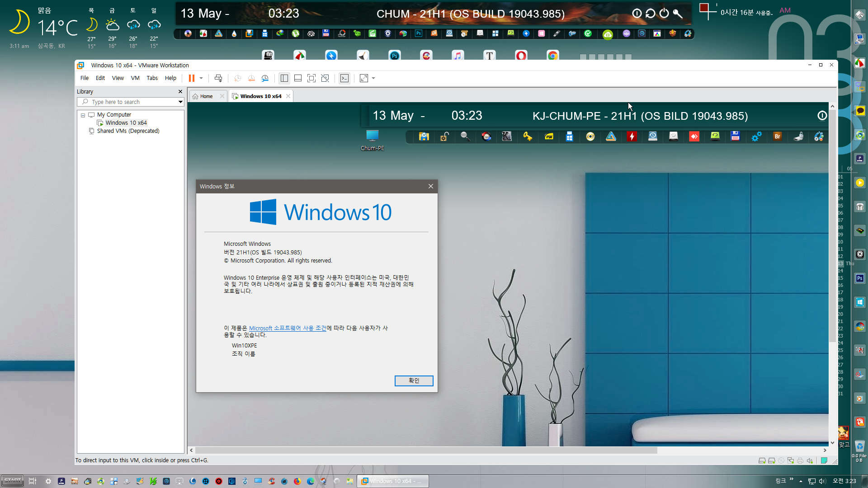This screenshot has width=868, height=488.
Task: Expand hidden tray icons arrow
Action: 801,481
